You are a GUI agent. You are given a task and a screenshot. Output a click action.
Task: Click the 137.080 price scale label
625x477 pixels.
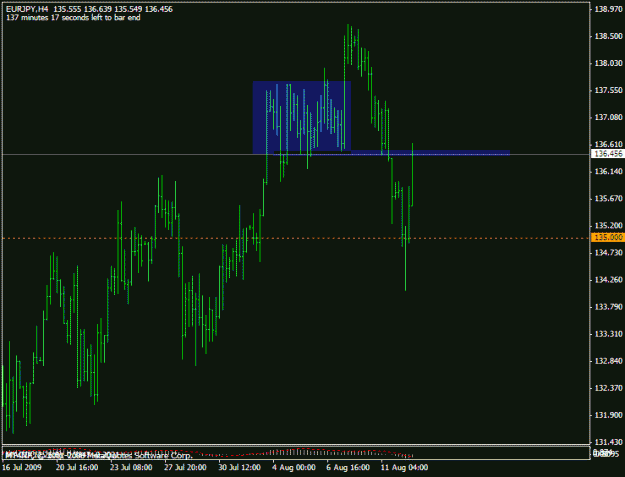(608, 117)
